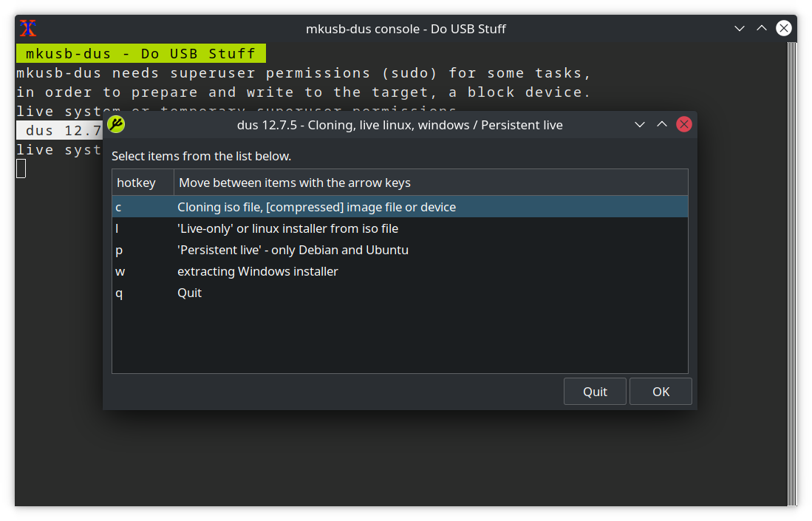Select 'Persistent live' Debian and Ubuntu entry
The height and width of the screenshot is (521, 812).
pyautogui.click(x=293, y=250)
